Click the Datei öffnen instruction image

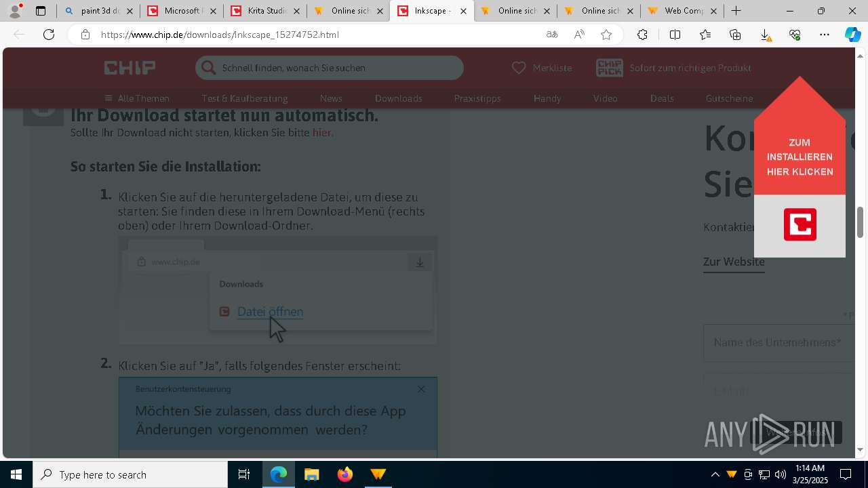[277, 290]
